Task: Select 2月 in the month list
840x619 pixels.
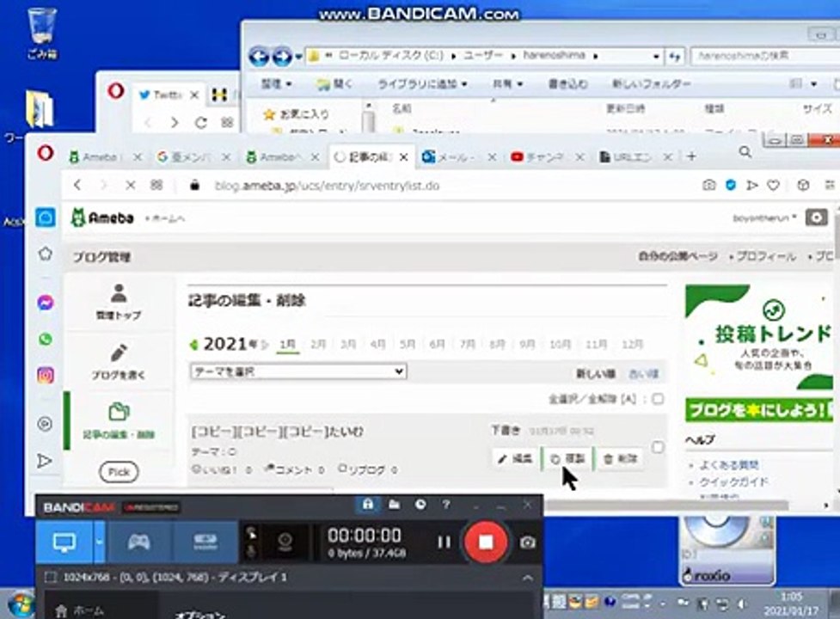Action: point(318,344)
